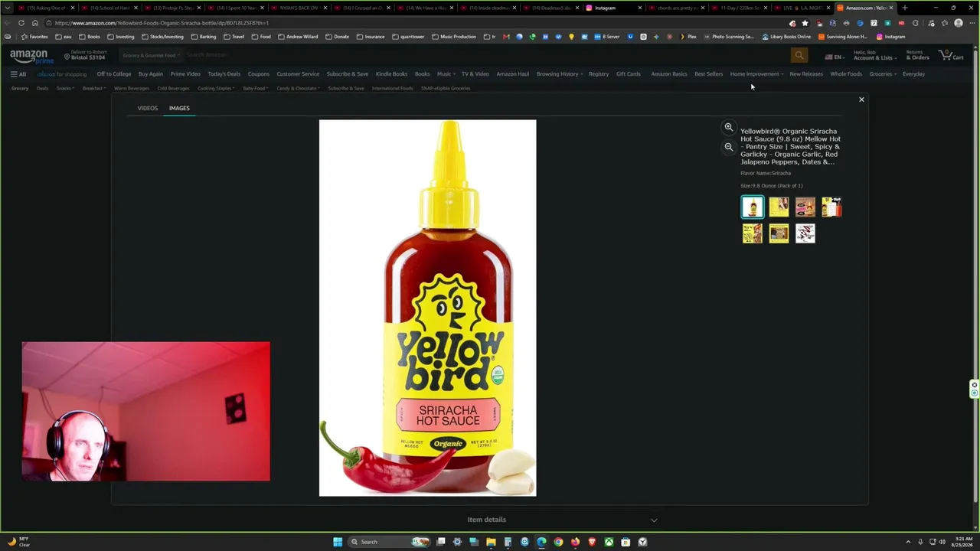Go to Customer Service
980x551 pixels.
pos(298,74)
